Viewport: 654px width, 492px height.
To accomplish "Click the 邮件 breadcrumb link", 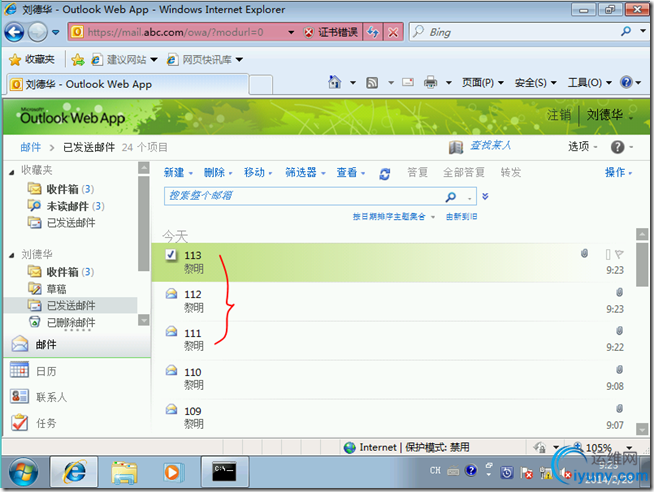I will [30, 147].
